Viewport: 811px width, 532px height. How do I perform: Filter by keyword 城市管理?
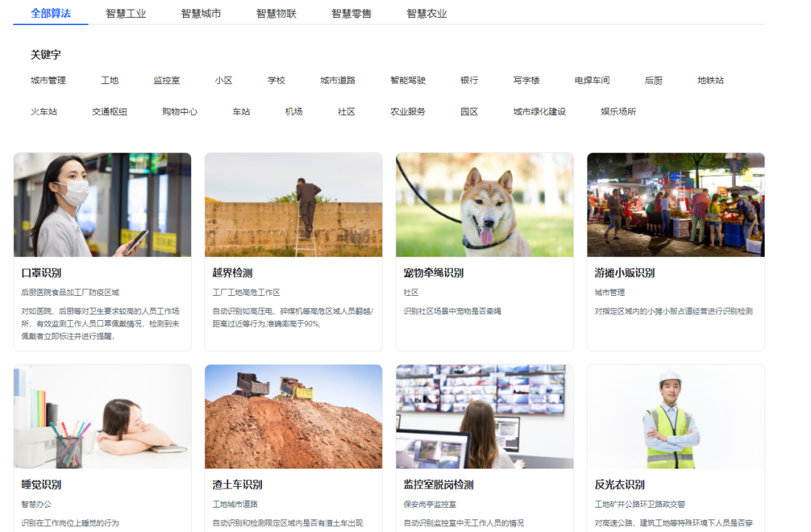coord(48,80)
